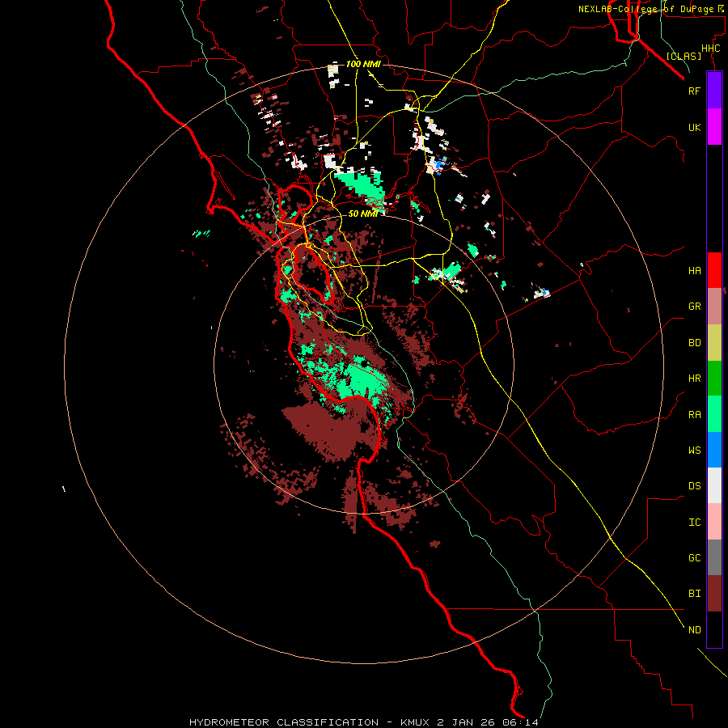The height and width of the screenshot is (728, 728).
Task: Click the GC legend label
Action: pyautogui.click(x=694, y=558)
